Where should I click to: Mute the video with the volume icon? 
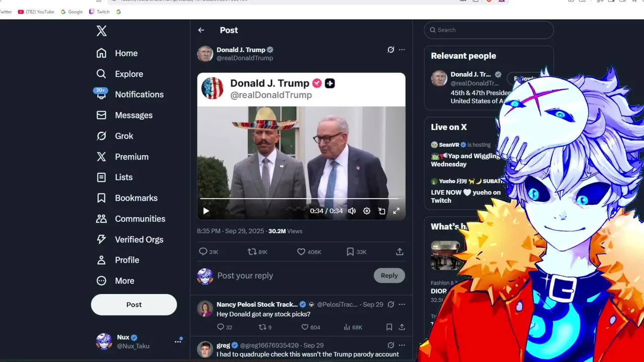[352, 211]
